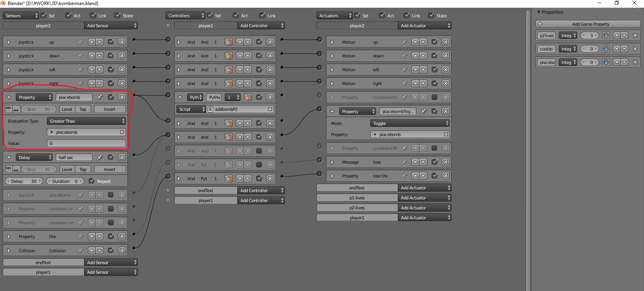The width and height of the screenshot is (644, 291).
Task: Pin the Joystick up sensor
Action: (x=80, y=42)
